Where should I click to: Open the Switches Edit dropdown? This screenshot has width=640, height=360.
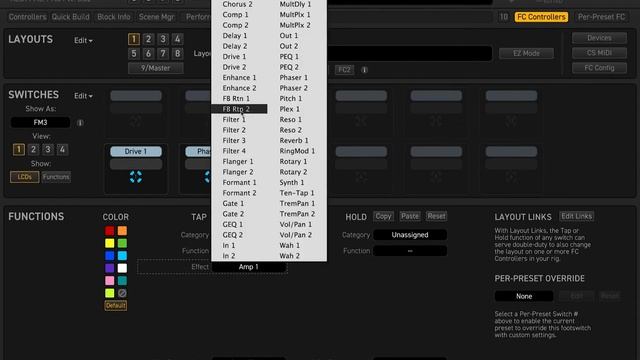pyautogui.click(x=83, y=96)
